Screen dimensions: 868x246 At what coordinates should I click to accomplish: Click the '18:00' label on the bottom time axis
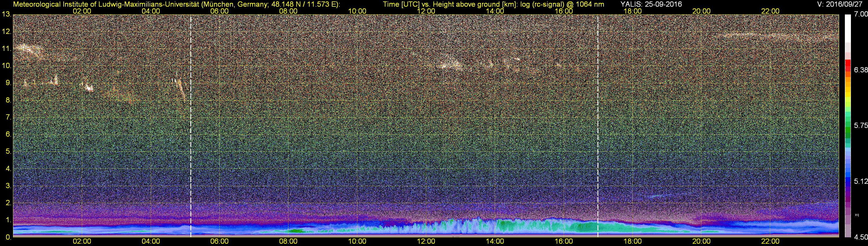coord(632,242)
